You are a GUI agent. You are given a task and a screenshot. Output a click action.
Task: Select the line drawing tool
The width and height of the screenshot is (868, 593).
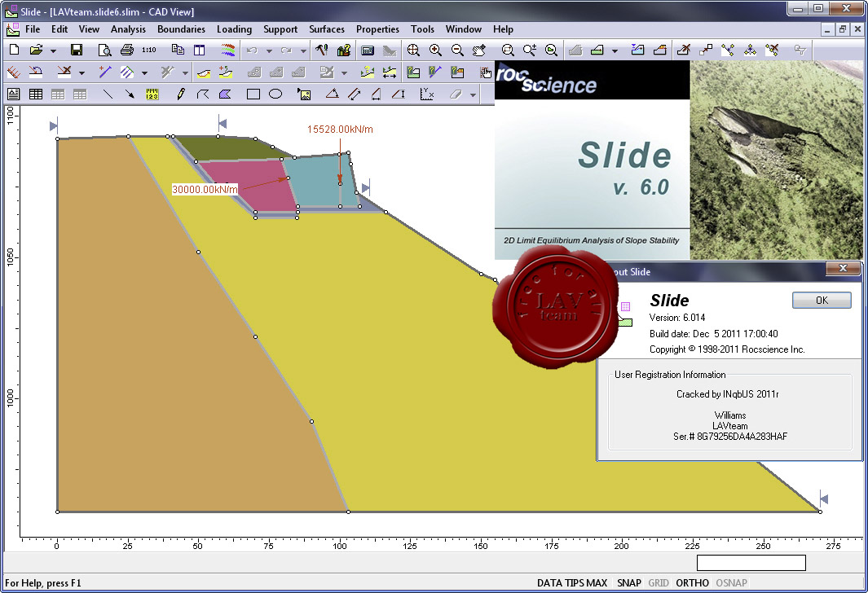coord(108,94)
